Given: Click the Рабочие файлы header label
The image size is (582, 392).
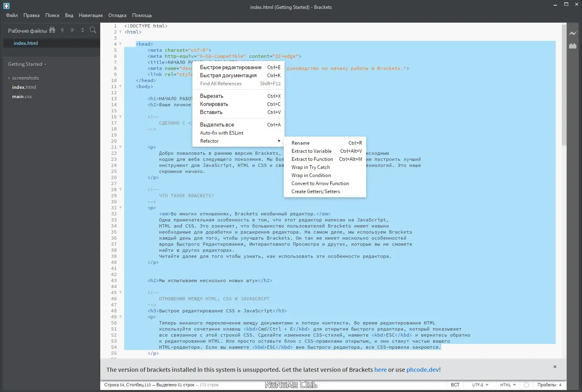Looking at the screenshot, I should [x=27, y=31].
